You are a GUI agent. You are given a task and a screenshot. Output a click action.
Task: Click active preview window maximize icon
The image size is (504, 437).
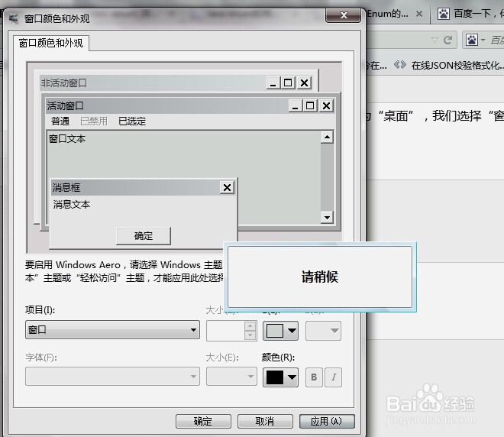pos(310,105)
